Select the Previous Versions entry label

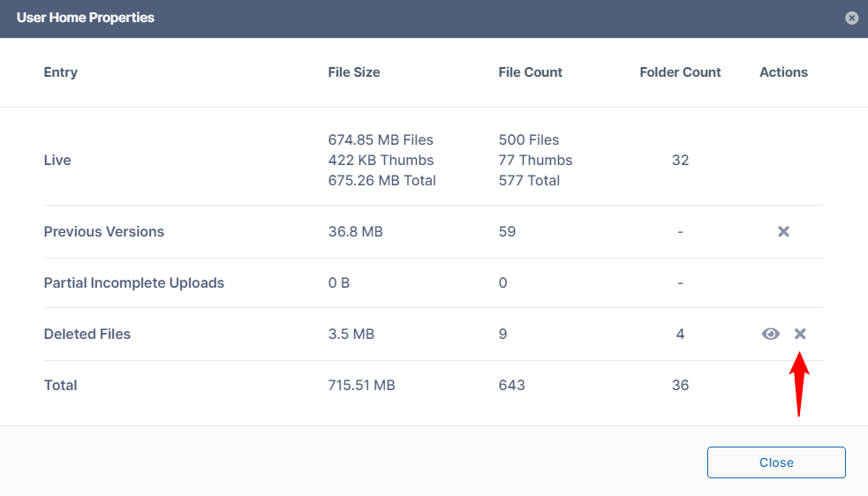coord(104,232)
